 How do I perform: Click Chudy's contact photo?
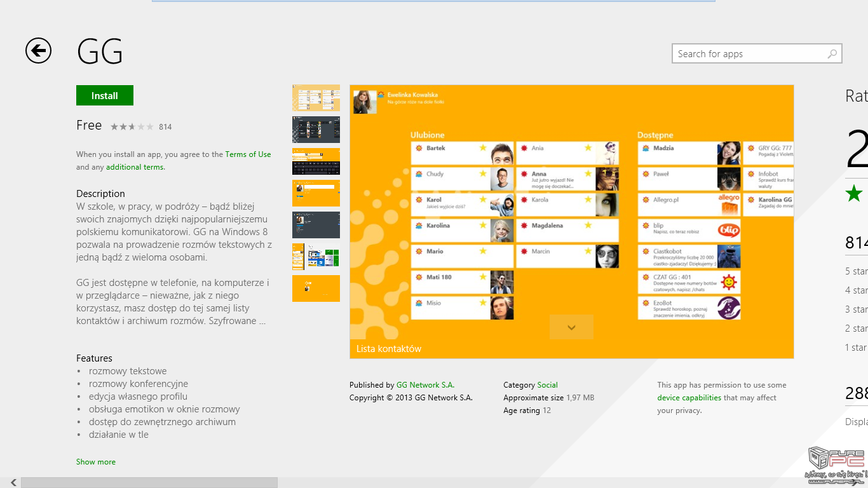502,179
